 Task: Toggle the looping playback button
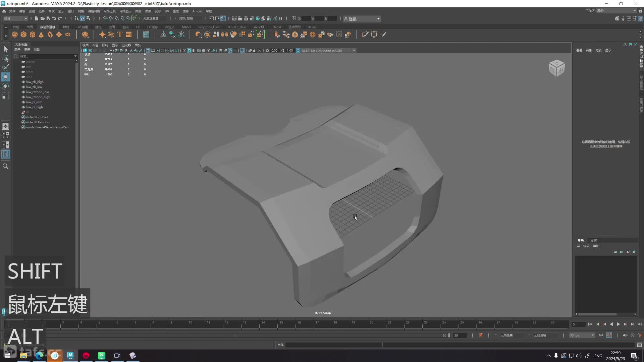click(x=601, y=335)
